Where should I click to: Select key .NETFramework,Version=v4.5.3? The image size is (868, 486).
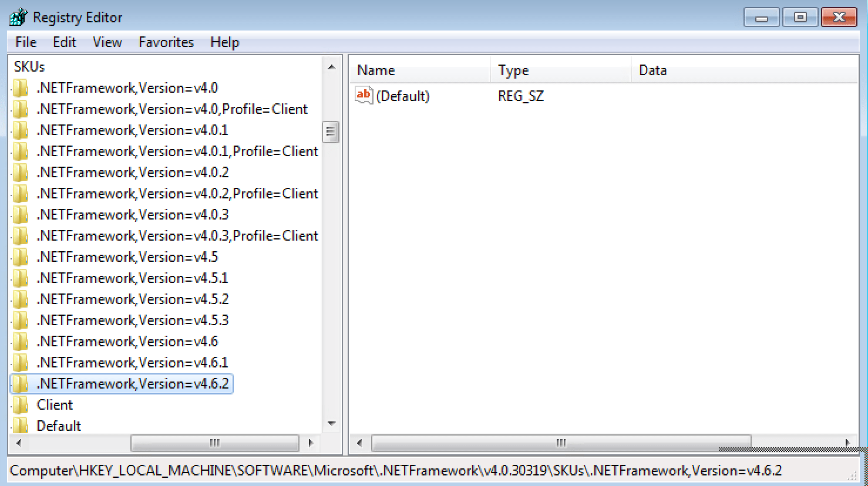(133, 320)
